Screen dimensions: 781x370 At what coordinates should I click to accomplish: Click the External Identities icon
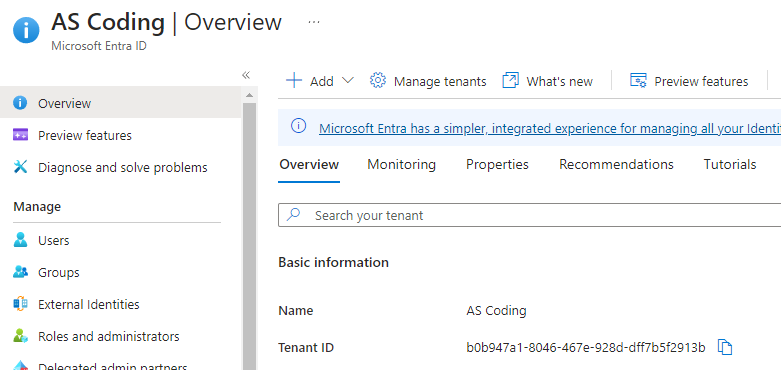[x=20, y=304]
